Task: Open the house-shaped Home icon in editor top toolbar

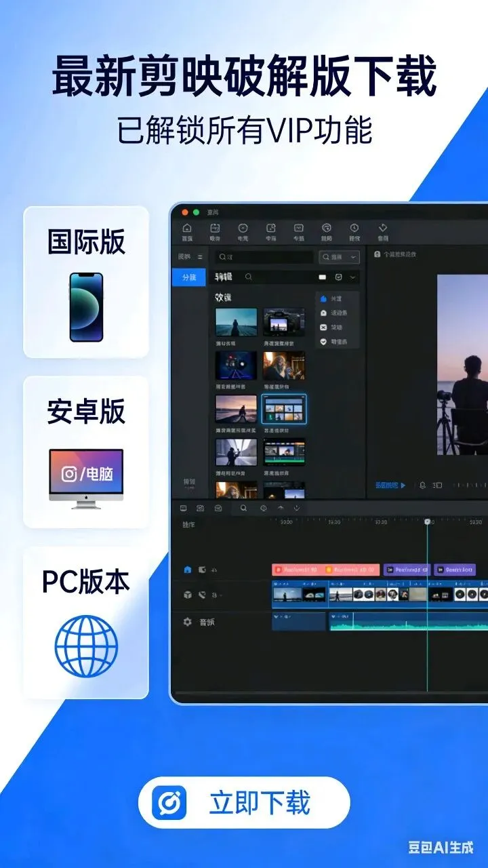Action: (x=187, y=229)
